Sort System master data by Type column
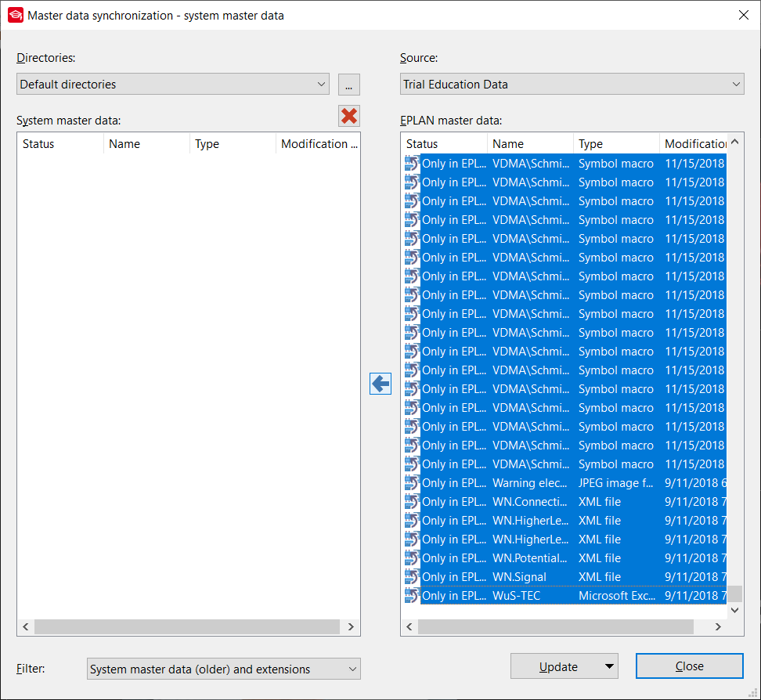 coord(233,144)
